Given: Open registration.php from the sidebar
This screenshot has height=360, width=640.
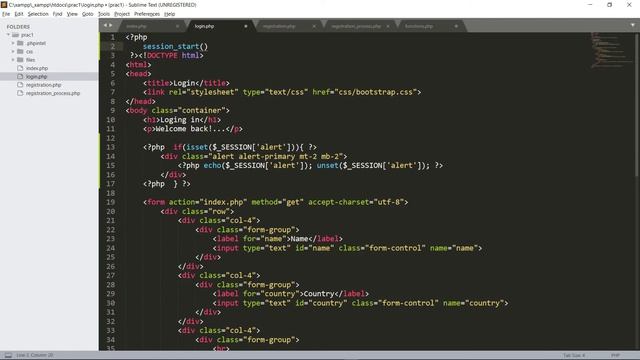Looking at the screenshot, I should click(43, 85).
